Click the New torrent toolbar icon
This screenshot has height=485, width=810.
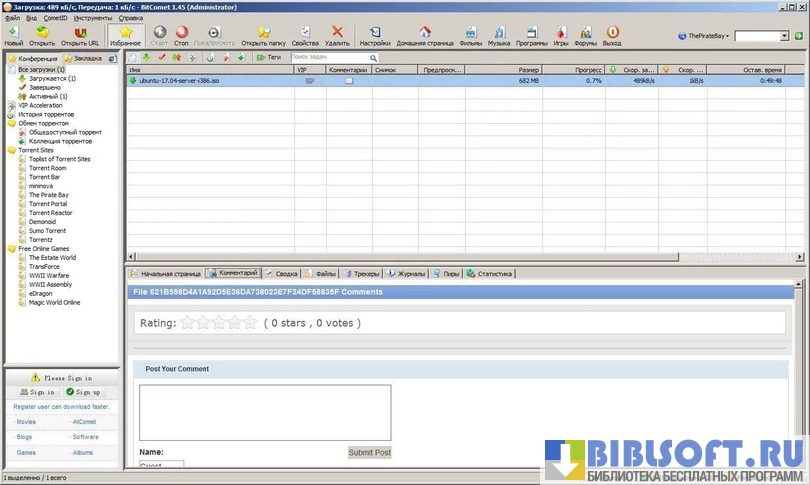[14, 35]
